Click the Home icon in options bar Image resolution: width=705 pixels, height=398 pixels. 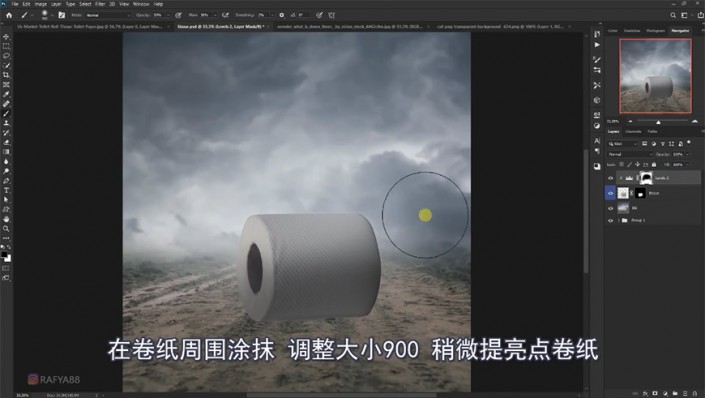click(x=9, y=15)
